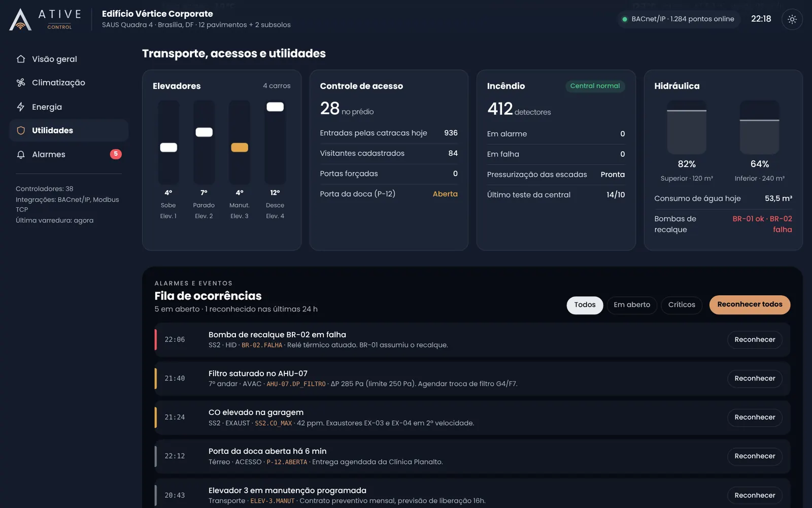Acknowledge the Elevador 3 manutenção event
Viewport: 812px width, 508px height.
[x=755, y=495]
